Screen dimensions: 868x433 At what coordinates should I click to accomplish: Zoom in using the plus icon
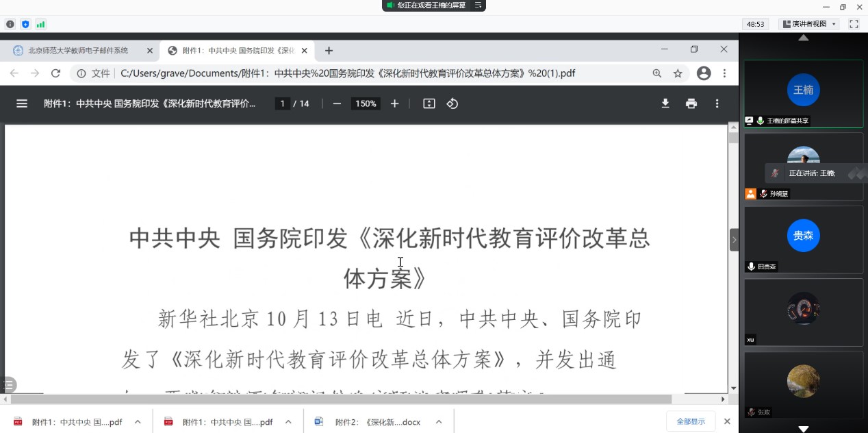(394, 103)
